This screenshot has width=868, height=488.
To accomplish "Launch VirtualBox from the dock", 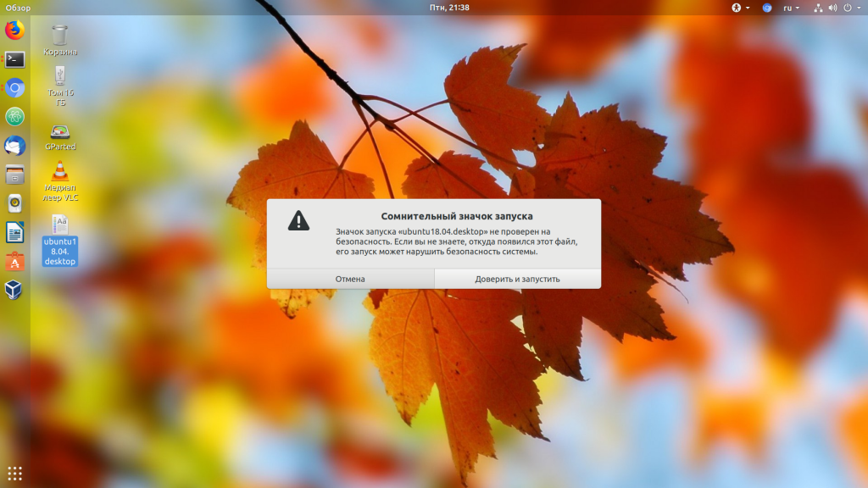I will 14,290.
